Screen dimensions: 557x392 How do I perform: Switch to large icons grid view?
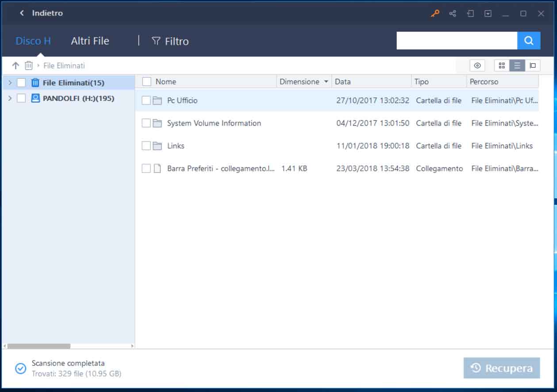(x=502, y=65)
